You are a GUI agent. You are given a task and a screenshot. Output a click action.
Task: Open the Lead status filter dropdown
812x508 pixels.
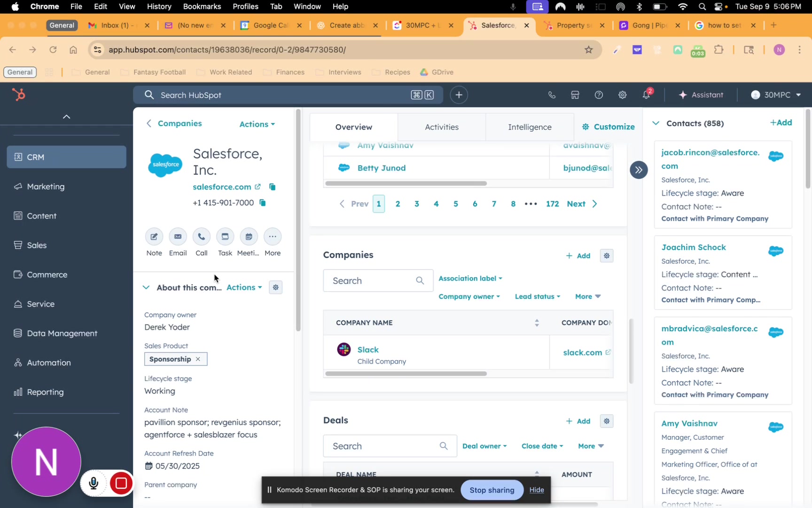(x=538, y=297)
